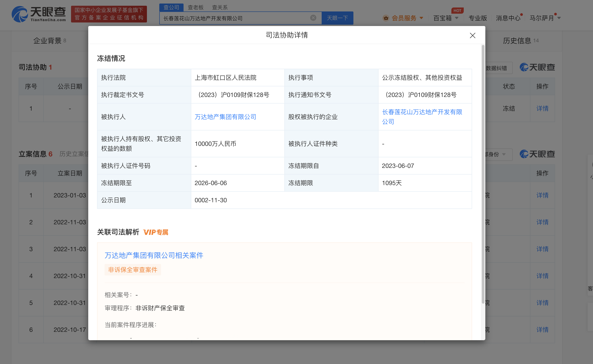The image size is (593, 364).
Task: Switch to the 历史信息 tab
Action: [x=517, y=41]
